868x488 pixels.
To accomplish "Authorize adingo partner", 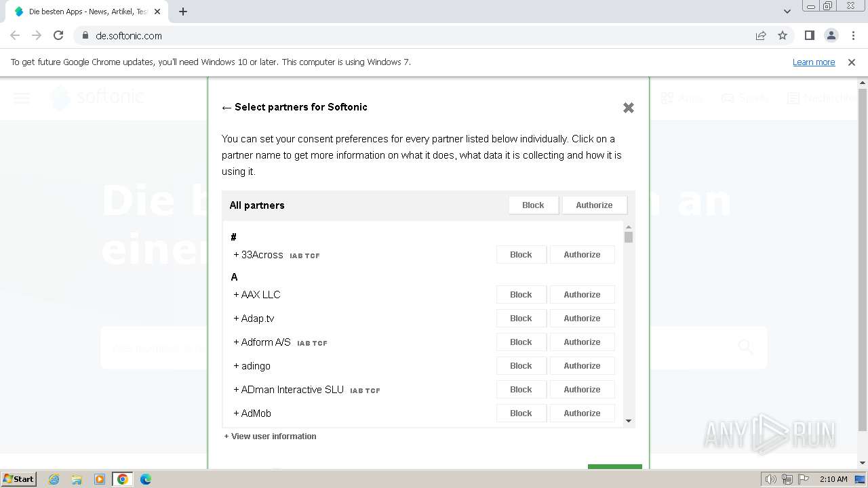I will click(x=582, y=366).
